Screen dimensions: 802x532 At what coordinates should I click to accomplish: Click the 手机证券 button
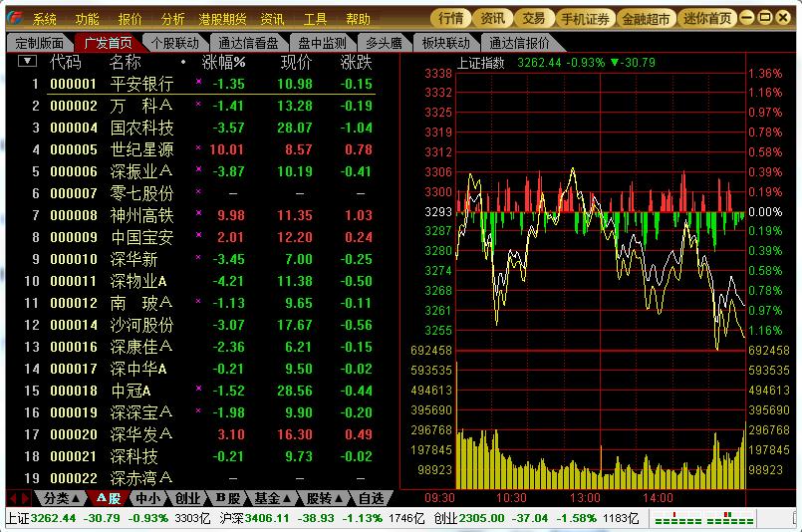(585, 19)
